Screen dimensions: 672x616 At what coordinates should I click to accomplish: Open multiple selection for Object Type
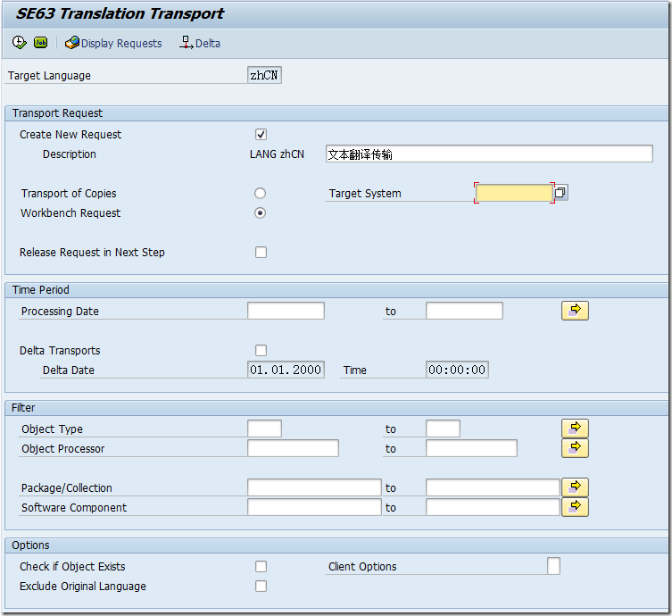click(x=575, y=429)
